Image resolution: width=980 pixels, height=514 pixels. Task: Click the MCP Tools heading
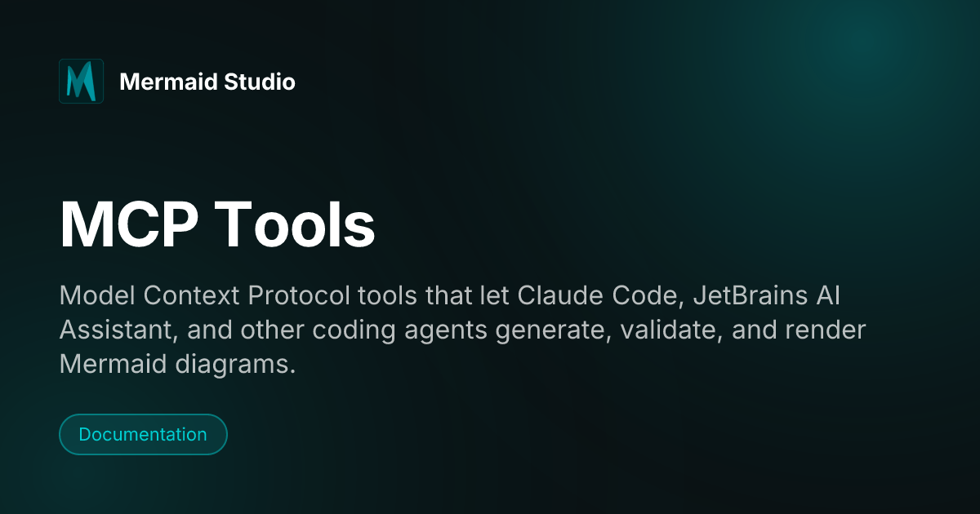pyautogui.click(x=217, y=224)
